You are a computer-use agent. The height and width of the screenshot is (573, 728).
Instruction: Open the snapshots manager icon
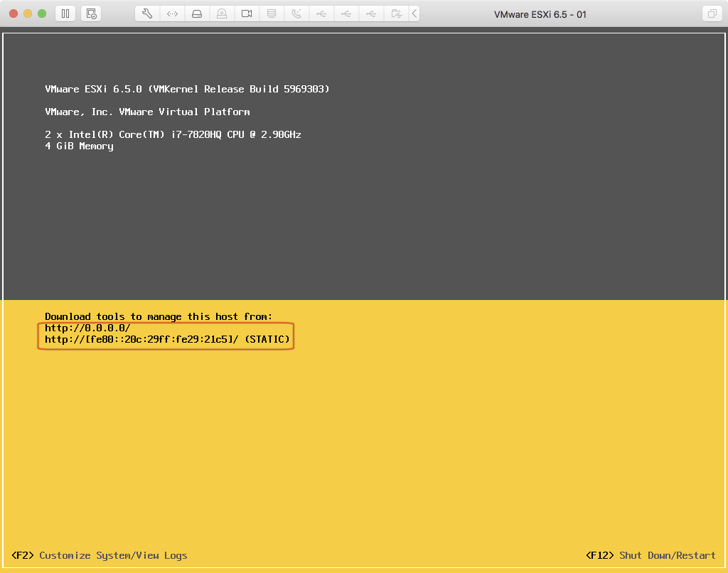[x=90, y=14]
